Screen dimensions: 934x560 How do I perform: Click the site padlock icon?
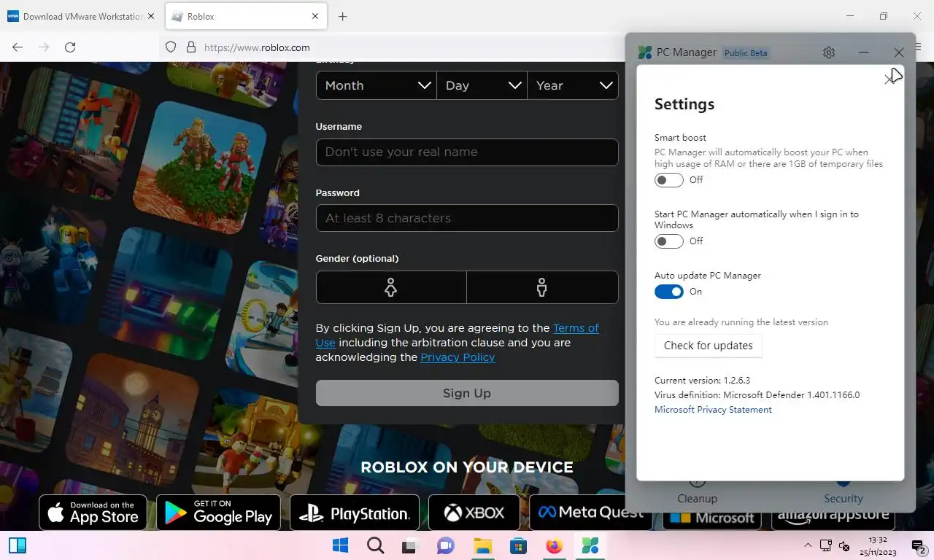pyautogui.click(x=191, y=47)
